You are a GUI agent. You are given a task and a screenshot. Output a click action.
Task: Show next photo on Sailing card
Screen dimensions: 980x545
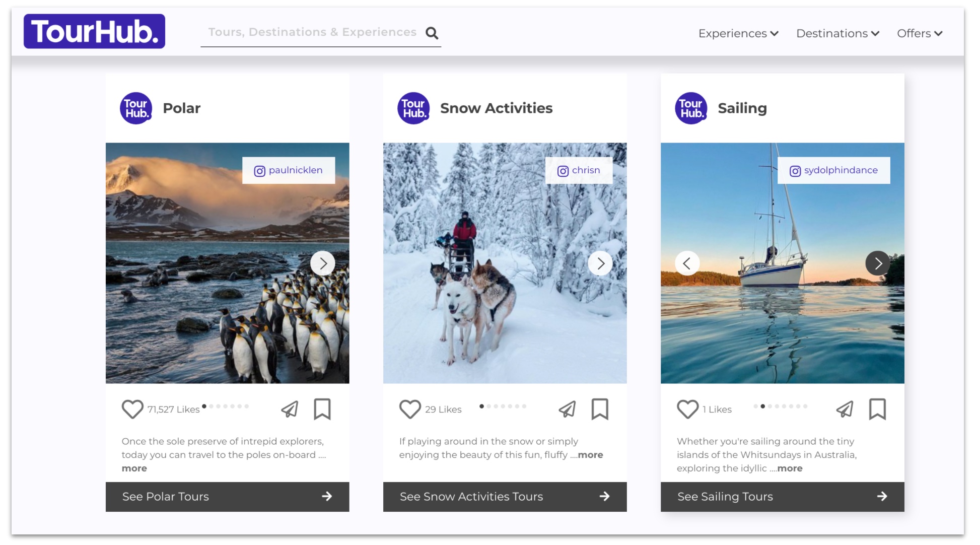878,263
